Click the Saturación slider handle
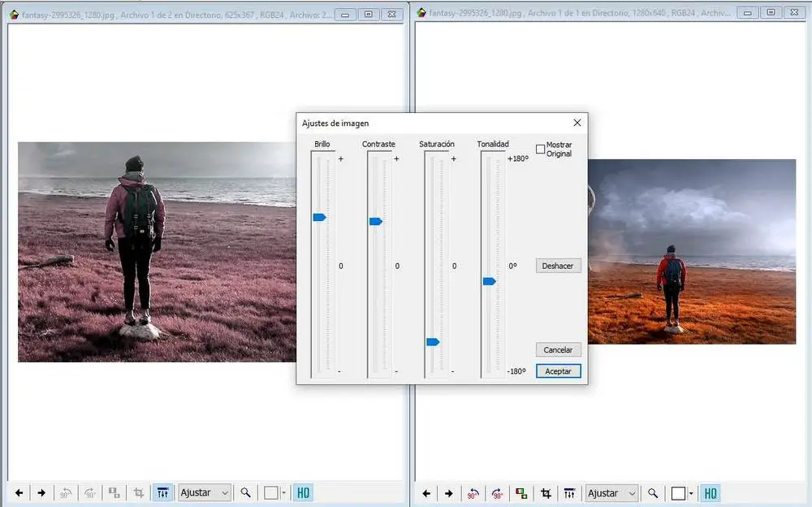 point(433,342)
